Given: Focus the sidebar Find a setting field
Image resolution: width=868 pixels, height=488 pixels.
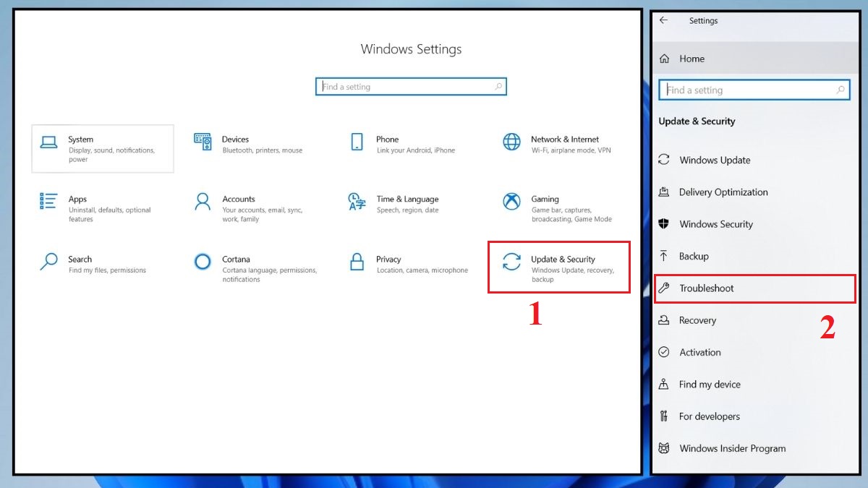Looking at the screenshot, I should (x=754, y=90).
